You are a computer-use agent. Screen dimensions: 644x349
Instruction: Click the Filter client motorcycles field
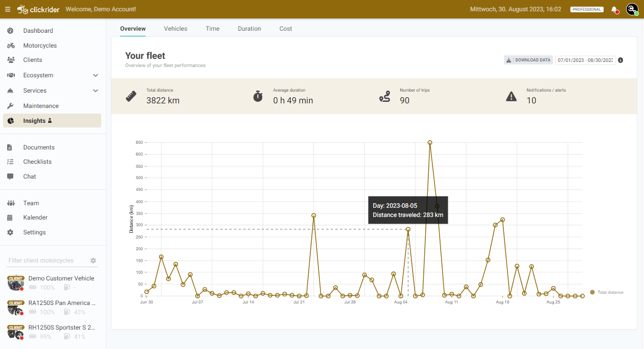coord(47,260)
